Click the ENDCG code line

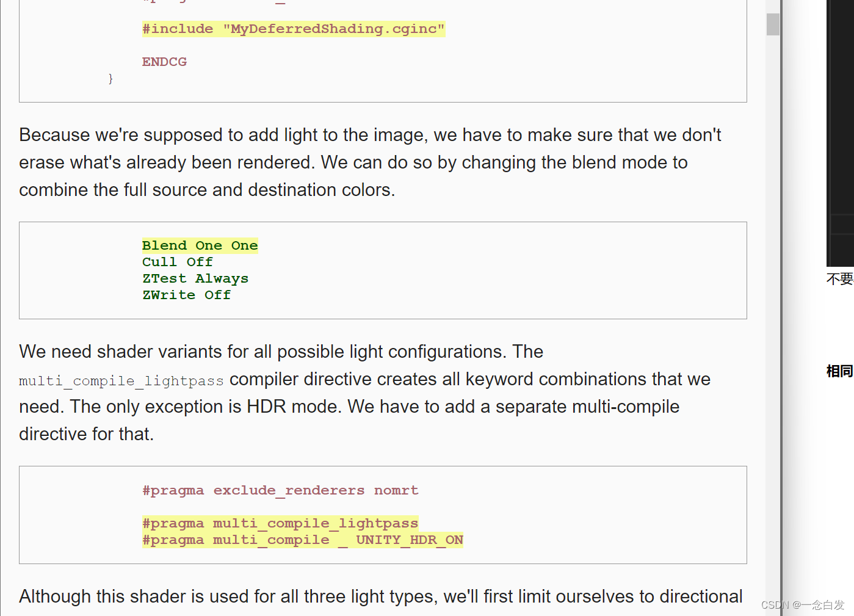[164, 62]
